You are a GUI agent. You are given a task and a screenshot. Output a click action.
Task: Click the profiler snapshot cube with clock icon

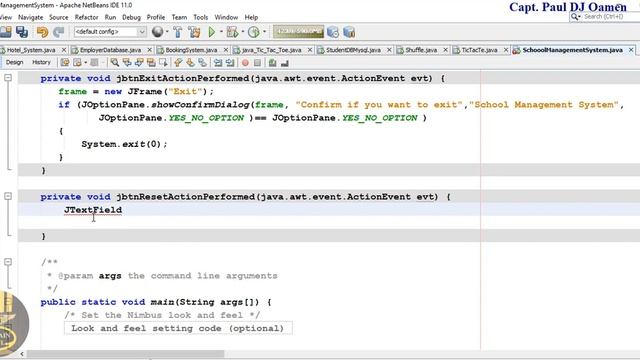click(x=333, y=32)
